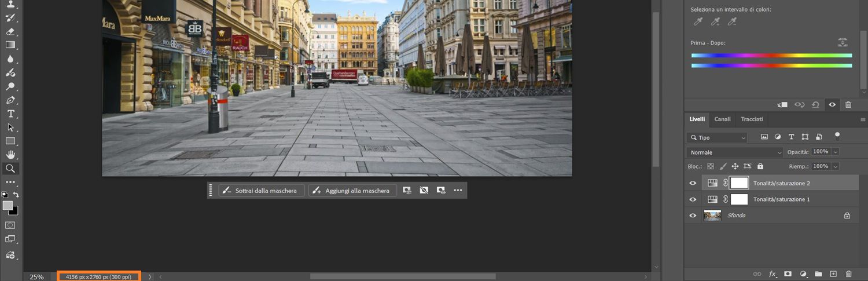This screenshot has width=868, height=281.
Task: Open the Edit Toolbar three-dots menu
Action: pos(10,182)
